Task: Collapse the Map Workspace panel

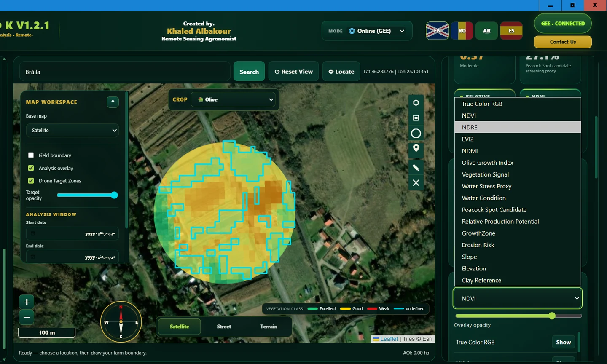Action: click(x=113, y=102)
